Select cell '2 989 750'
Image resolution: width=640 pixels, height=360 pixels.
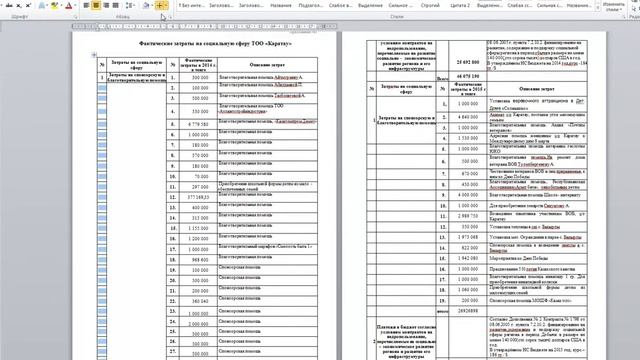[x=468, y=216]
